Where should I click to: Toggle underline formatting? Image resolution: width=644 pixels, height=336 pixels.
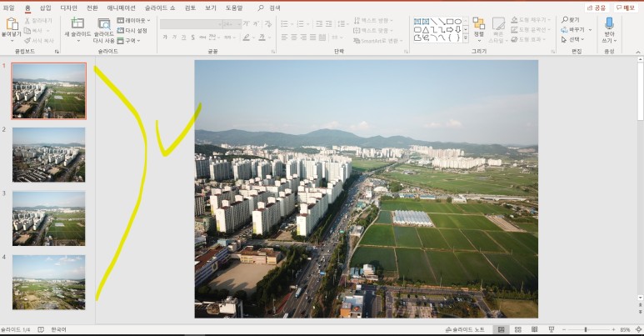coord(183,38)
